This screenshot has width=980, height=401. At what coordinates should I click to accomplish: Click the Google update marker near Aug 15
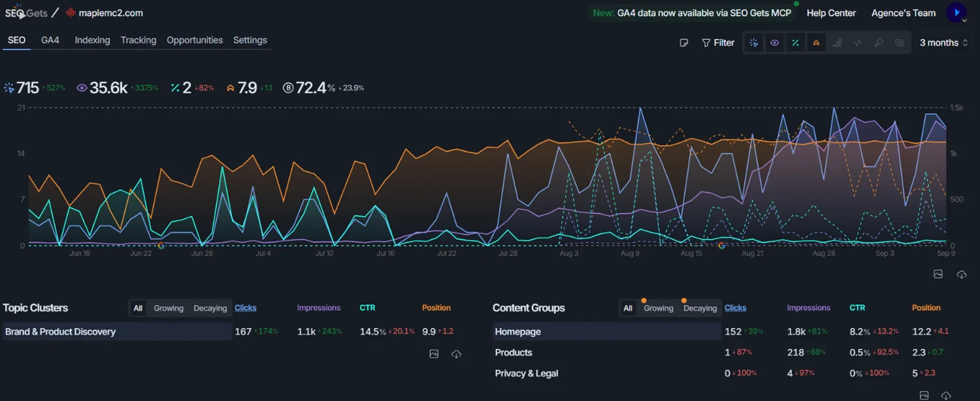[722, 246]
